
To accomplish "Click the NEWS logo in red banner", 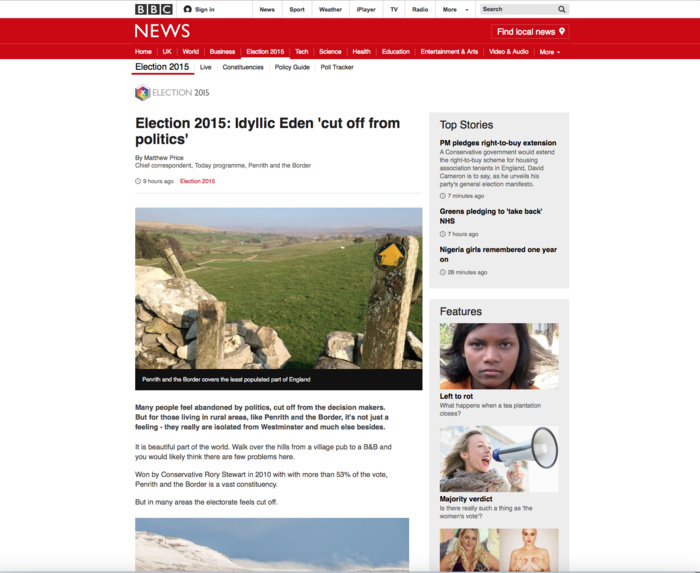I will click(x=162, y=31).
